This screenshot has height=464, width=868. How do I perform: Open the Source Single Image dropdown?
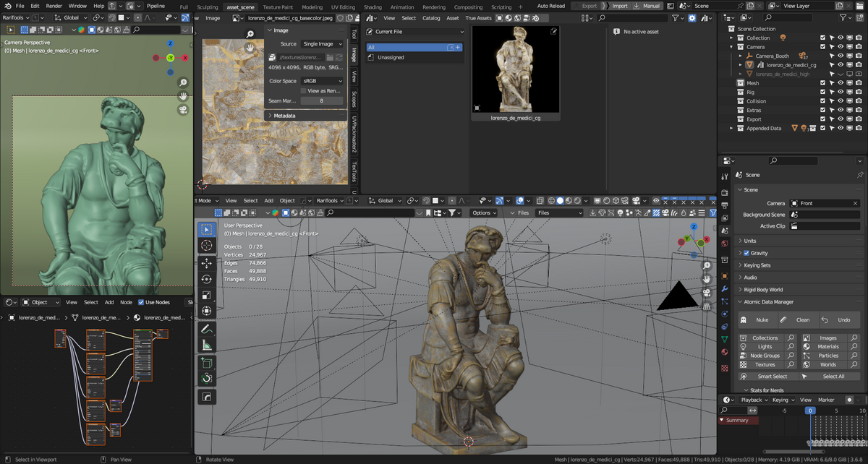[322, 44]
